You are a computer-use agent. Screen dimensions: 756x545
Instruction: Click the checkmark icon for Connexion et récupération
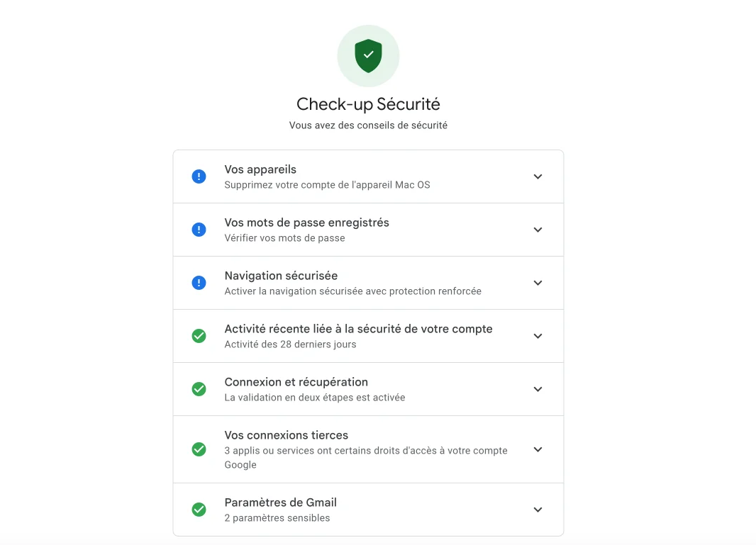point(199,388)
